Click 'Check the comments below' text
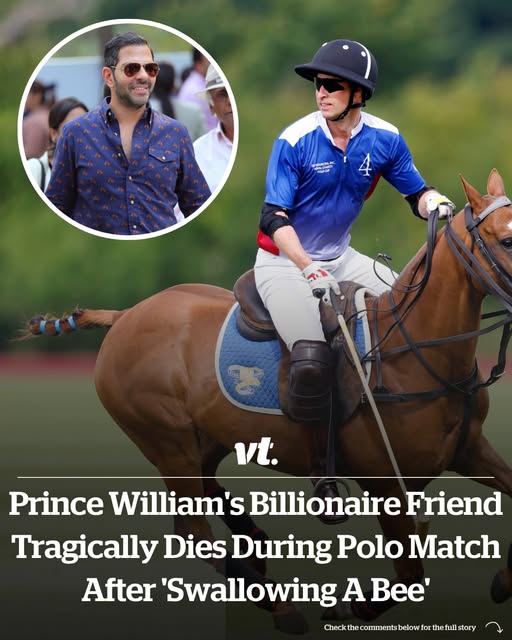The height and width of the screenshot is (640, 512). (x=370, y=627)
